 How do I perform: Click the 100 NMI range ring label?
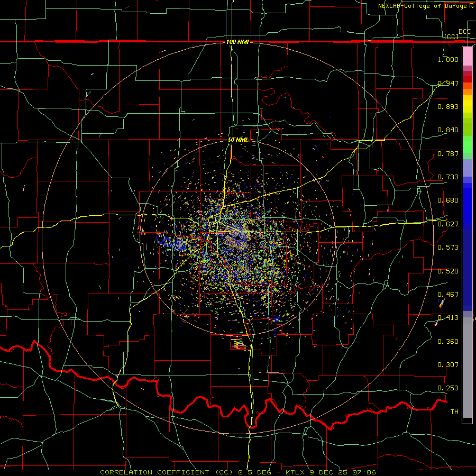237,42
